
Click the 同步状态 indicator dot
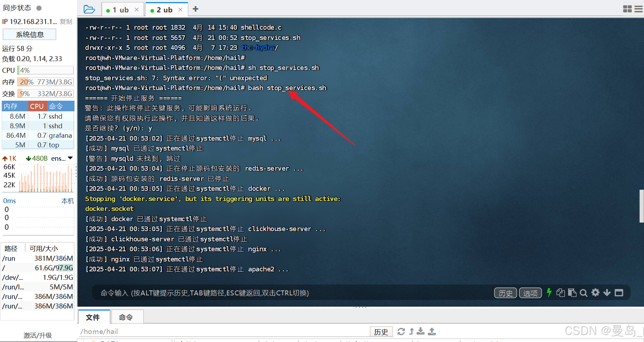pos(39,8)
